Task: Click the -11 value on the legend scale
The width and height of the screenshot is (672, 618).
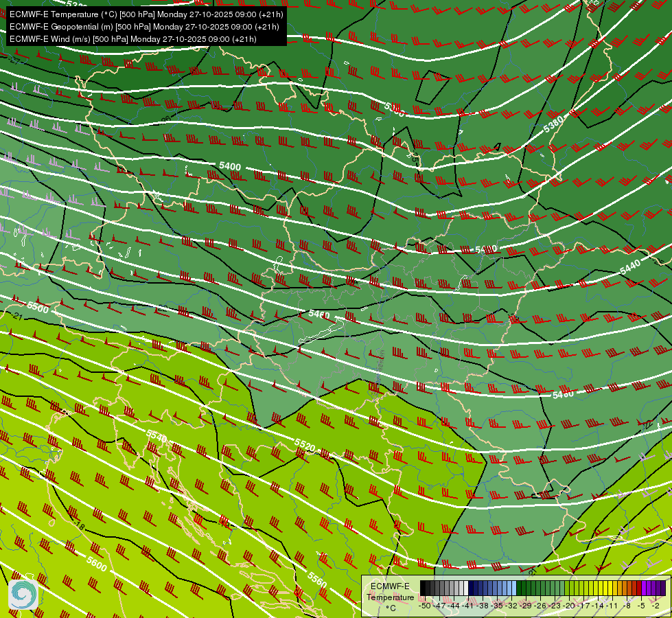Action: pyautogui.click(x=612, y=606)
